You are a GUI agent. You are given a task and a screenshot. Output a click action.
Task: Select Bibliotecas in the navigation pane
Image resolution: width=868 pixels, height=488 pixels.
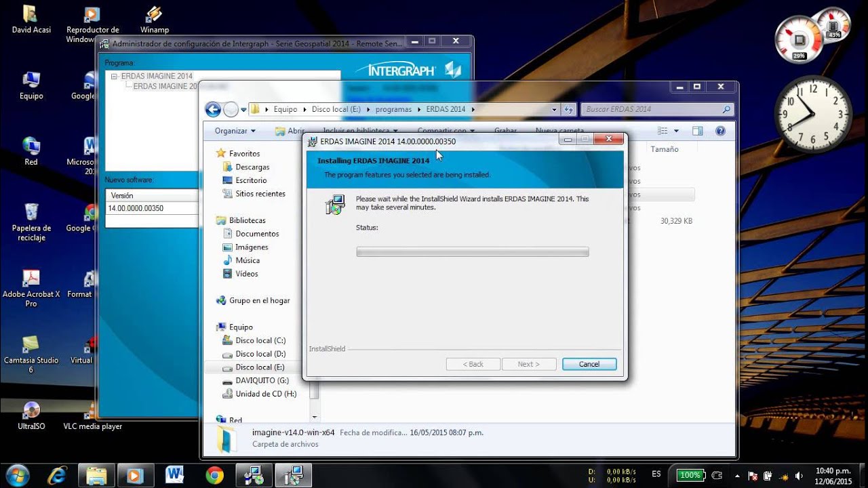pyautogui.click(x=247, y=220)
